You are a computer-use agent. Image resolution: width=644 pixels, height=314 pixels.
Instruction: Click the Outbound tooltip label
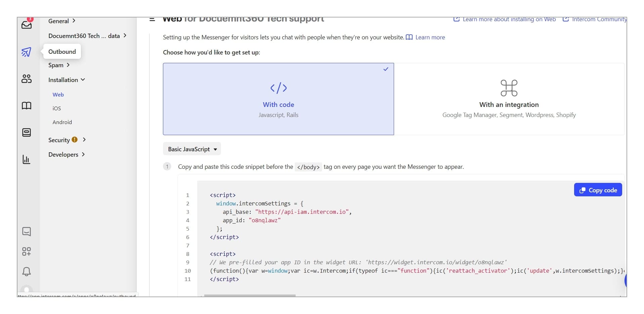pyautogui.click(x=62, y=51)
